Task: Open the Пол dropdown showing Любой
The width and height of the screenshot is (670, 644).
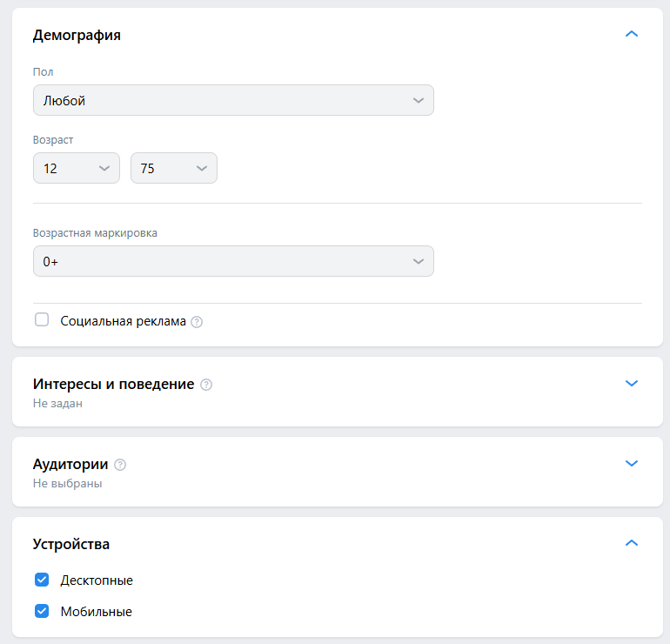Action: coord(233,100)
